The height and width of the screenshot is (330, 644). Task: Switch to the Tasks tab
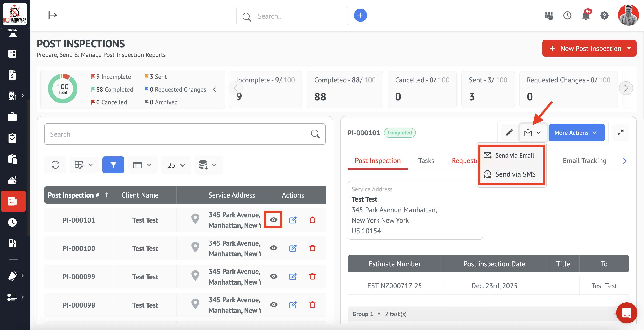coord(426,161)
